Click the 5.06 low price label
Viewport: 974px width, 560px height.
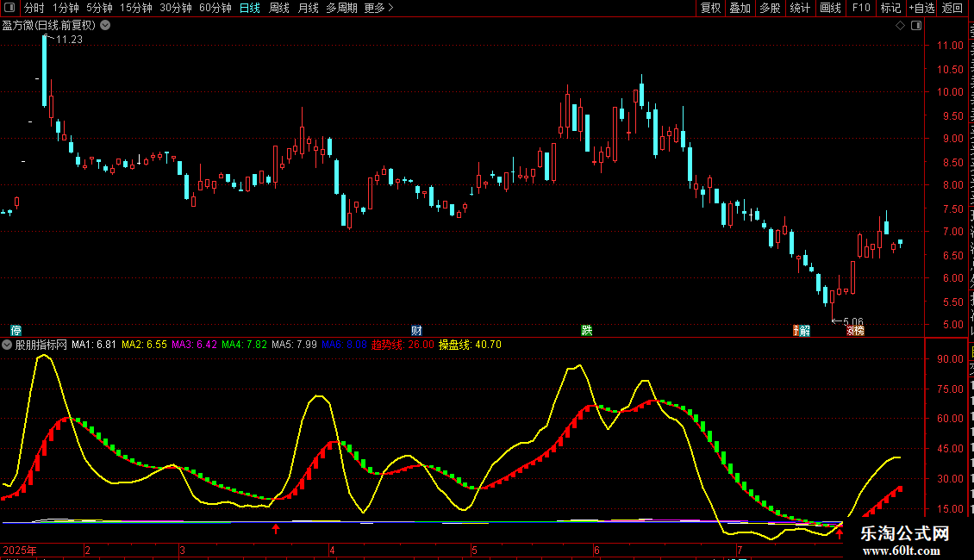point(852,321)
